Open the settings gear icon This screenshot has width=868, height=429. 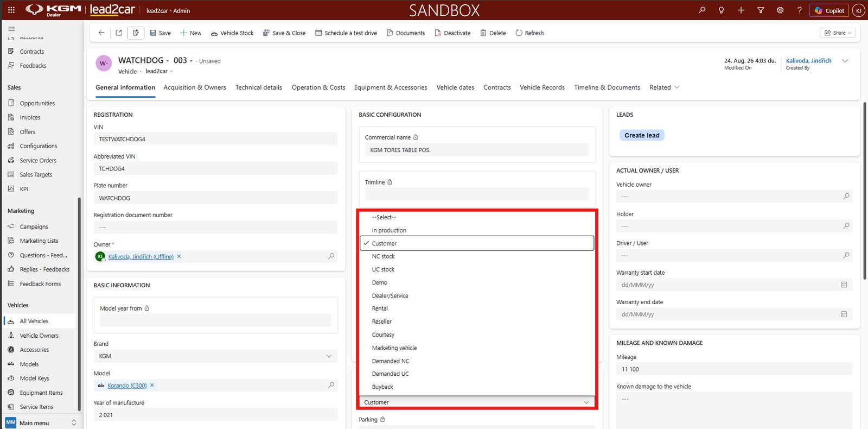coord(780,10)
